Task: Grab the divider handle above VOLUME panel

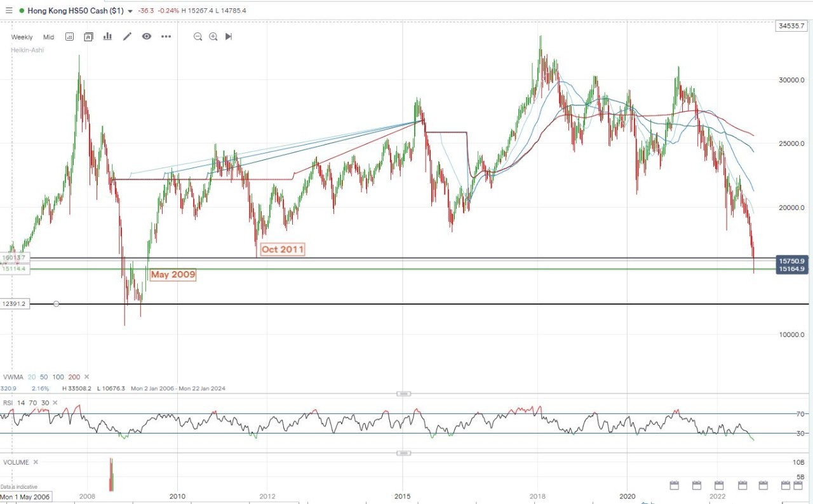Action: pyautogui.click(x=403, y=453)
